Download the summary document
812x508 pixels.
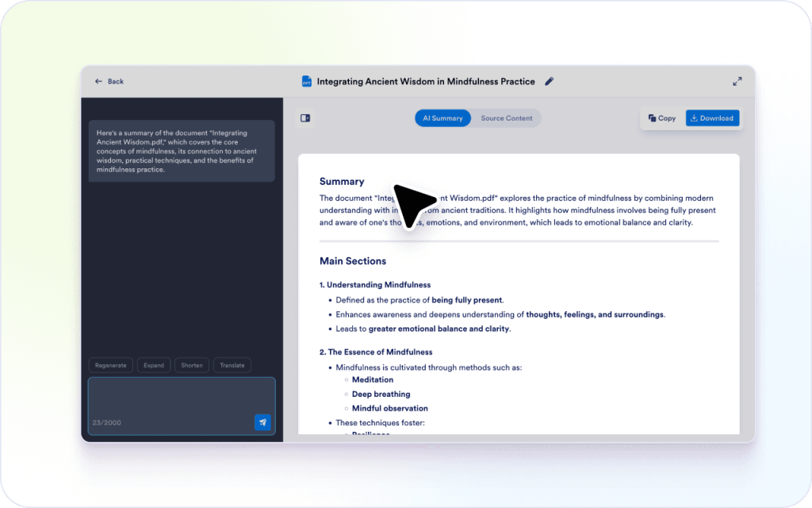712,118
